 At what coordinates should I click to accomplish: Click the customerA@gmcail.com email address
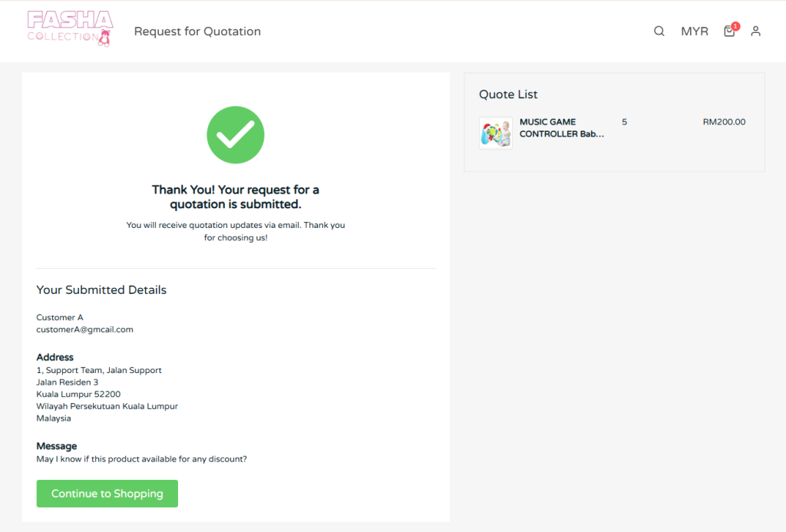84,329
